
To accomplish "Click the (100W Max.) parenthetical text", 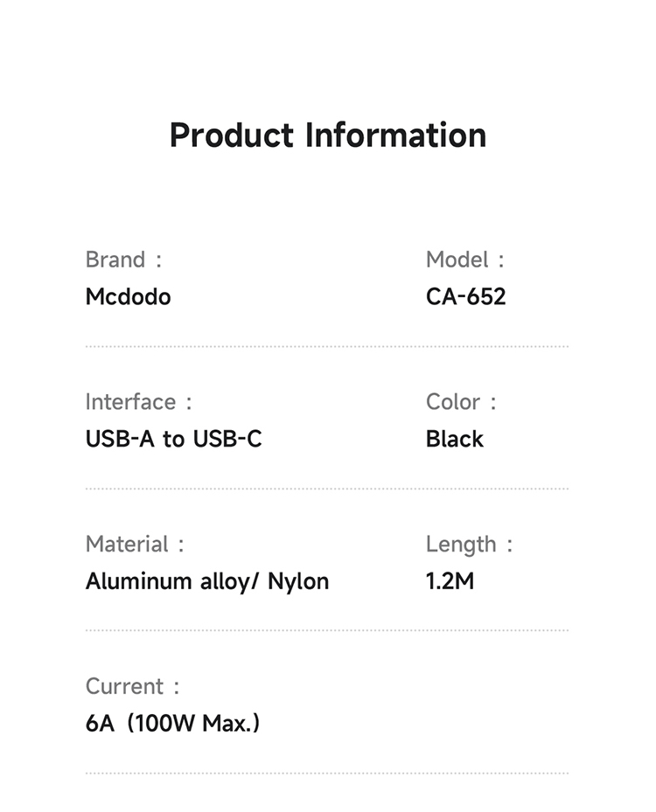I will point(194,724).
